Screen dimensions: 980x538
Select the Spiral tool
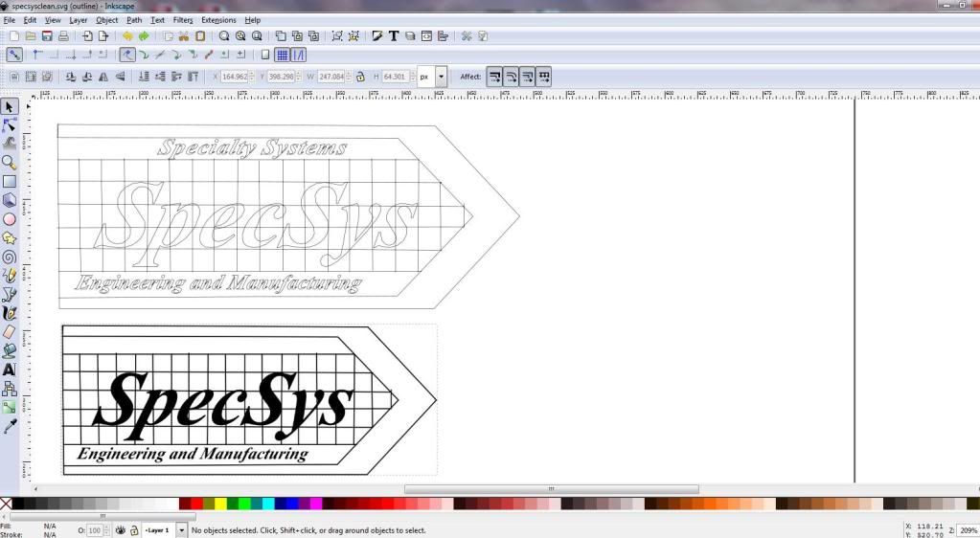click(10, 257)
